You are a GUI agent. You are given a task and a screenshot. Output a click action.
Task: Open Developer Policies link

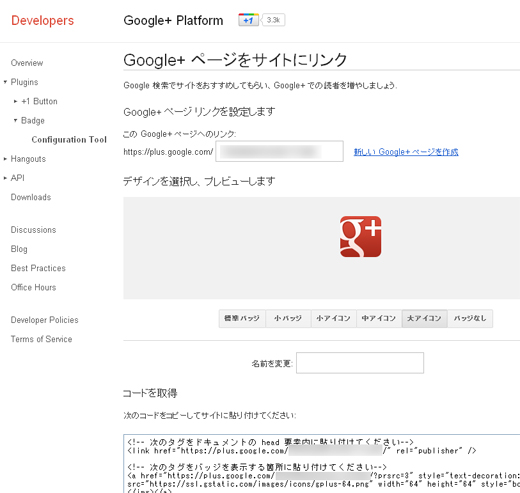tap(44, 320)
